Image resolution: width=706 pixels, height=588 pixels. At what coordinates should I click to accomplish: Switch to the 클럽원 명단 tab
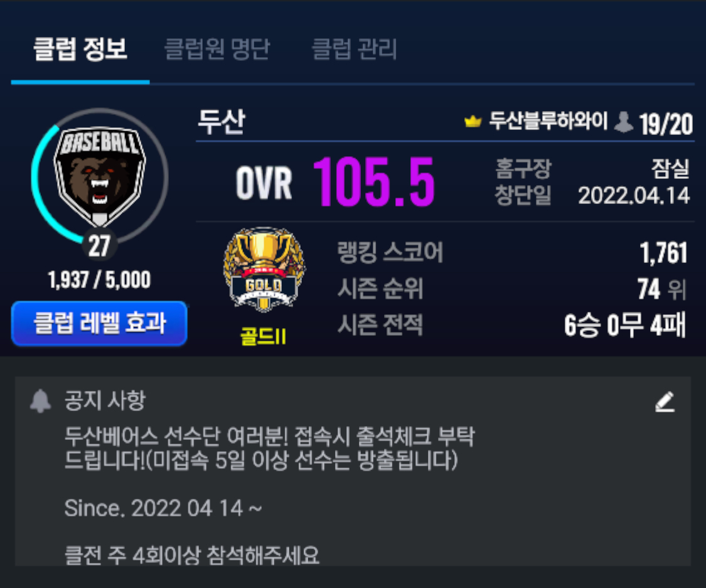click(x=217, y=48)
